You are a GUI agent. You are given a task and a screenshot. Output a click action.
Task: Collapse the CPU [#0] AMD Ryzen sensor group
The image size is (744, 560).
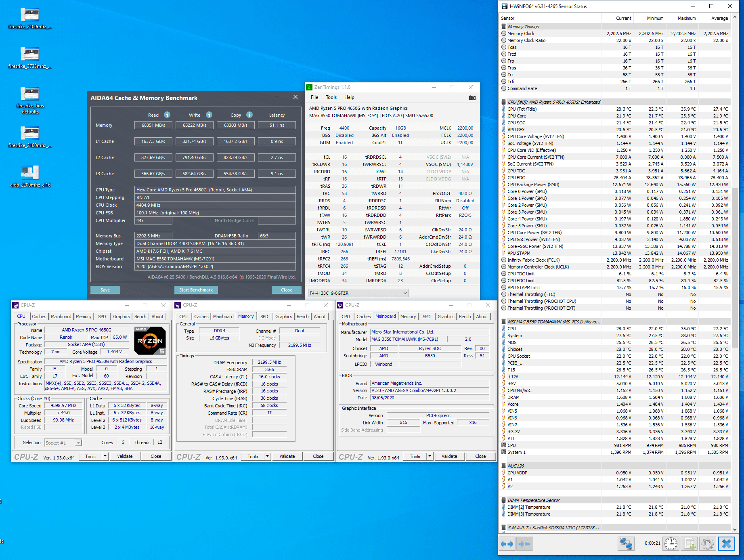tap(504, 102)
